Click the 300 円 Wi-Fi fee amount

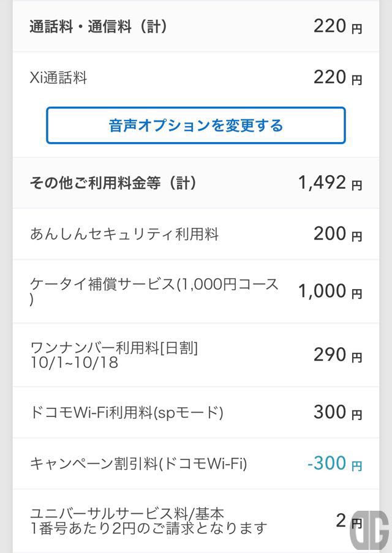[x=337, y=413]
